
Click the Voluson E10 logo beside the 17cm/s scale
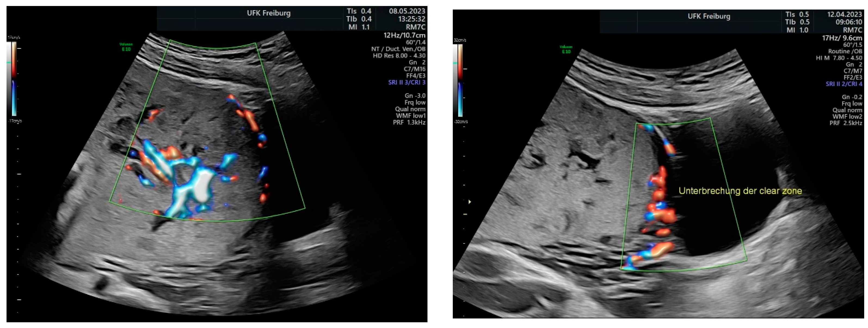coord(126,47)
